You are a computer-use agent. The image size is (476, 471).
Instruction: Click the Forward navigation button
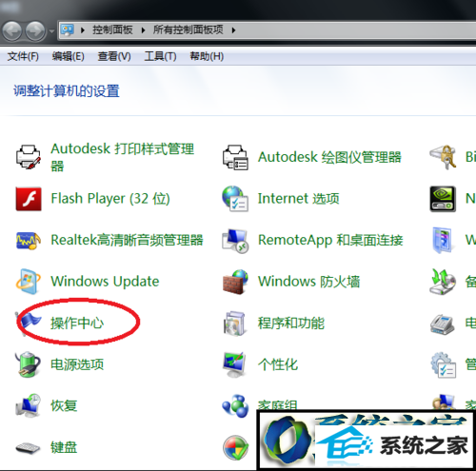coord(35,31)
